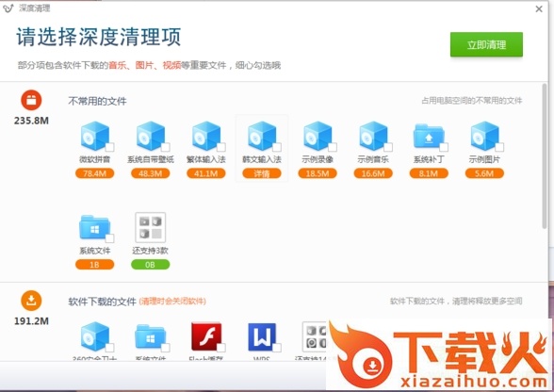Click the 191.2M total size text
This screenshot has width=554, height=392.
point(31,321)
